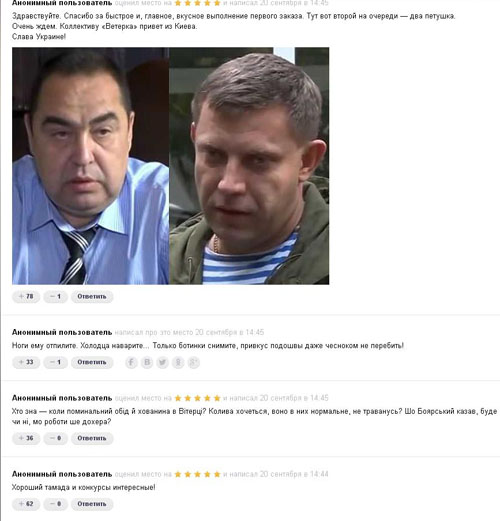Reply to the Ukrainian-language review
Image resolution: width=500 pixels, height=521 pixels.
pos(92,438)
